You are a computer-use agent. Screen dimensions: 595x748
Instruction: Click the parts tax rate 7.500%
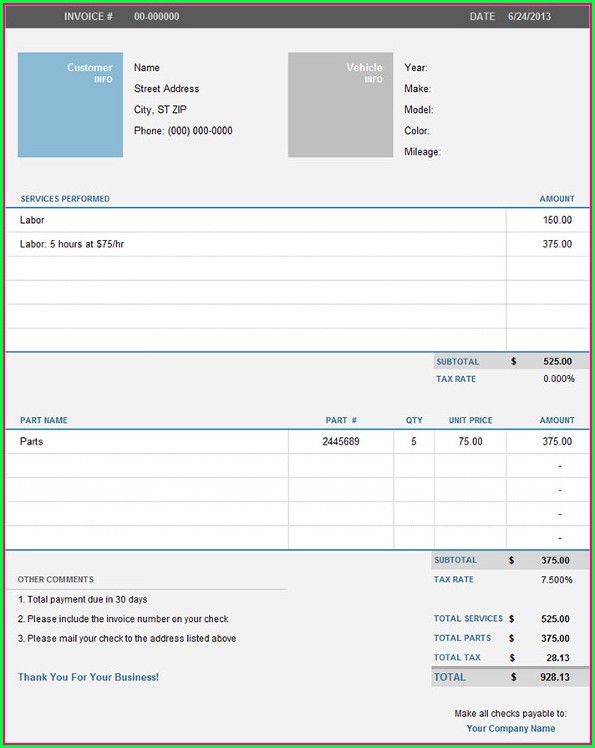coord(556,580)
